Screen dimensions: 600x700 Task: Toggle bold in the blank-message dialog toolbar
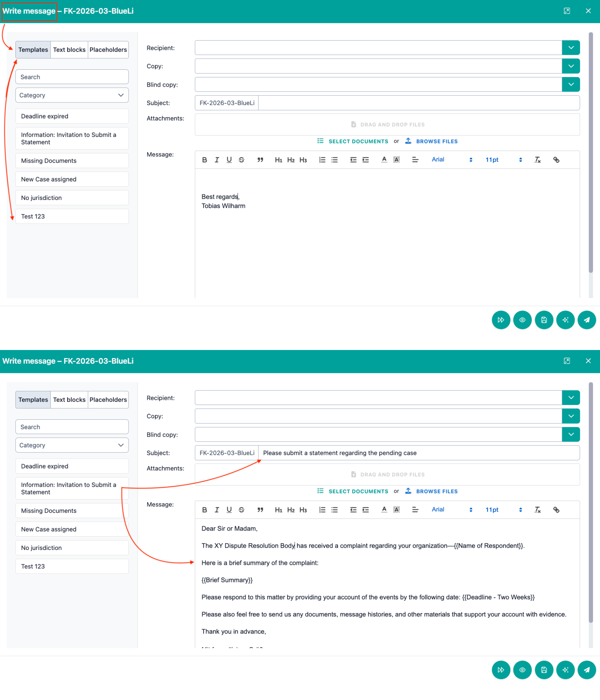tap(204, 160)
